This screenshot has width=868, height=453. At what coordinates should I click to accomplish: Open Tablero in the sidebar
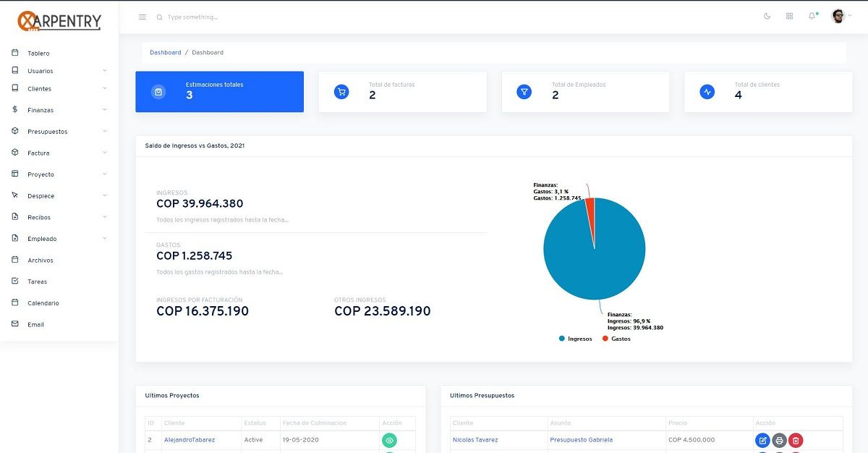(x=38, y=54)
